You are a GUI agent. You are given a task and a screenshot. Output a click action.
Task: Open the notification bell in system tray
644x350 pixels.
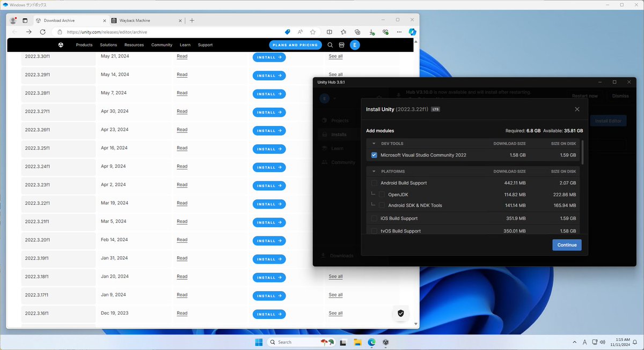634,342
